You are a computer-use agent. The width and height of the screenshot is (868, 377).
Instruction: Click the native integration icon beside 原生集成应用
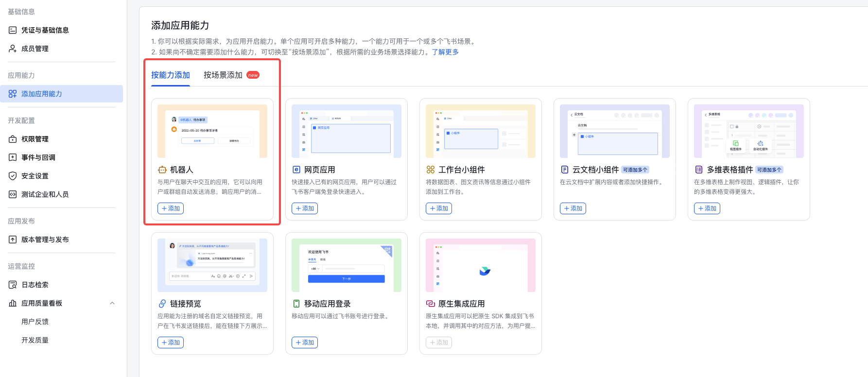pyautogui.click(x=431, y=304)
